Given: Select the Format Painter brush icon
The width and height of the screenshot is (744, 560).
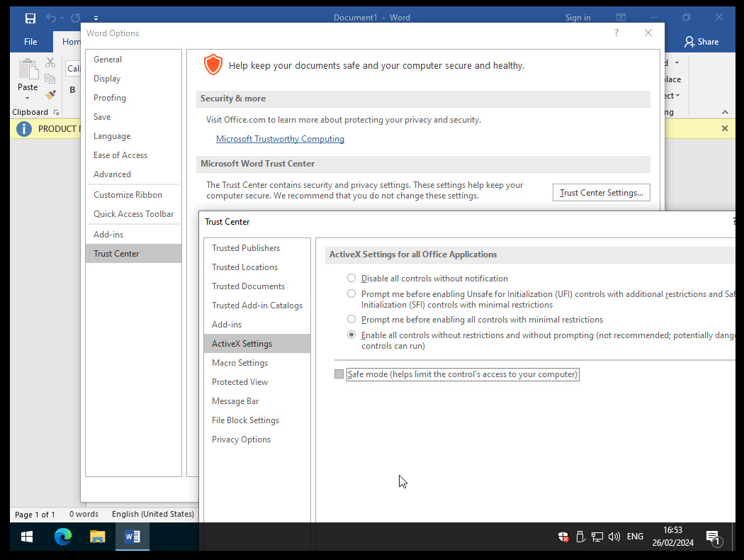Looking at the screenshot, I should (50, 94).
